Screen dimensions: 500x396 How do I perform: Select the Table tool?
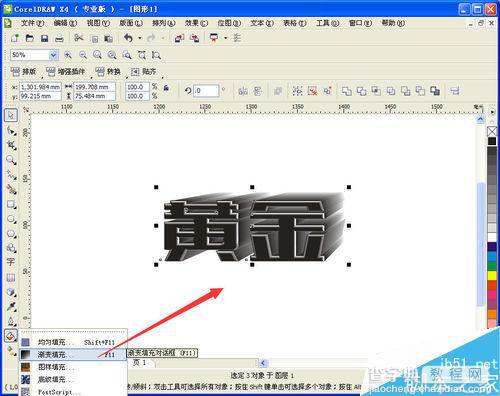pos(11,277)
